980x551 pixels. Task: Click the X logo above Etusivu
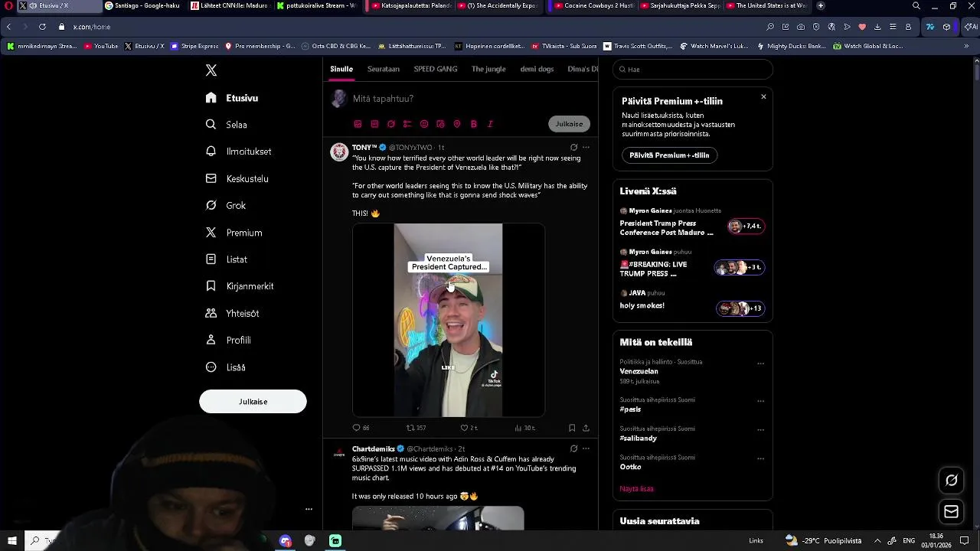(211, 70)
